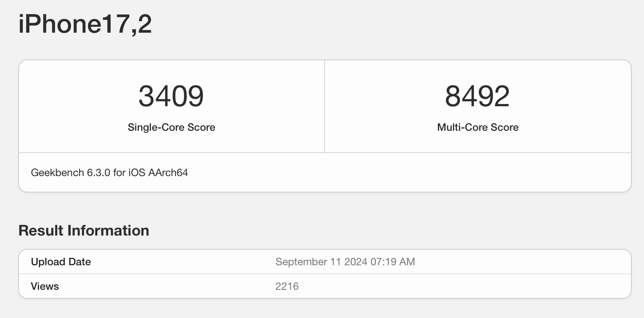This screenshot has width=644, height=318.
Task: Click the 8492 multi-core score number
Action: tap(477, 96)
